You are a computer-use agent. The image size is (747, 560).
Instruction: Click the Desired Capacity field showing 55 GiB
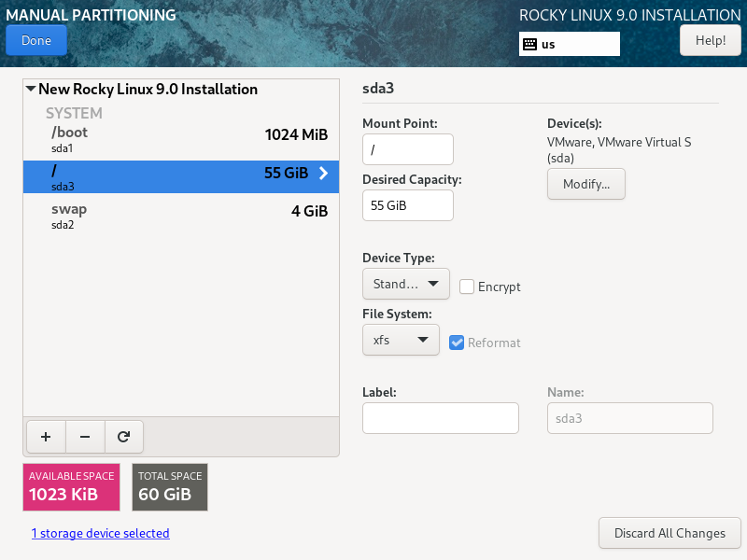point(408,205)
